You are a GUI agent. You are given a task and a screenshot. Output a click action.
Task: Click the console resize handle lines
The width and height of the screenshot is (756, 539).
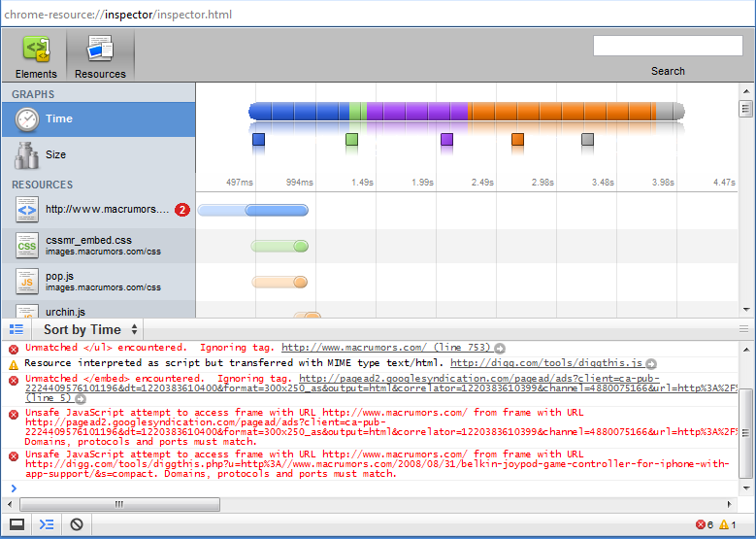pos(744,329)
